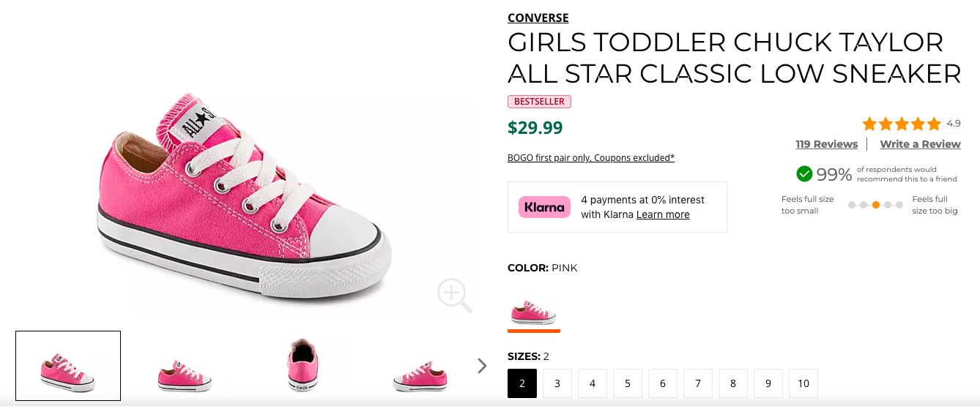Select the pink color swatch
Viewport: 980px width, 409px height.
(x=533, y=312)
